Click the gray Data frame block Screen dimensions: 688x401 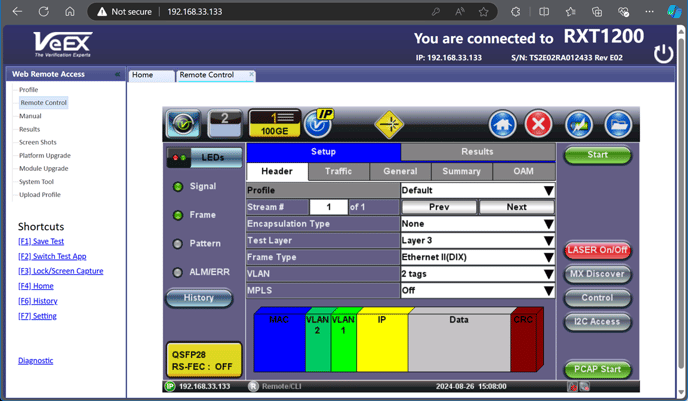[x=459, y=340]
